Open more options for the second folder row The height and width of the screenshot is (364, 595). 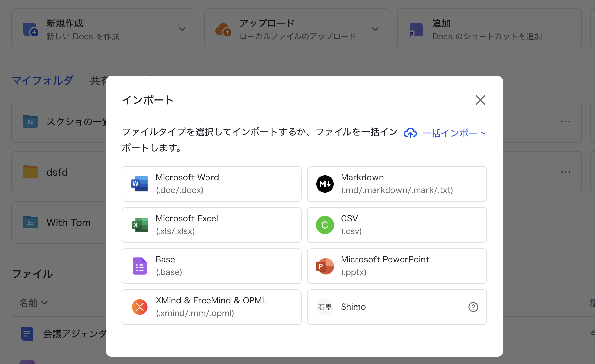[566, 172]
